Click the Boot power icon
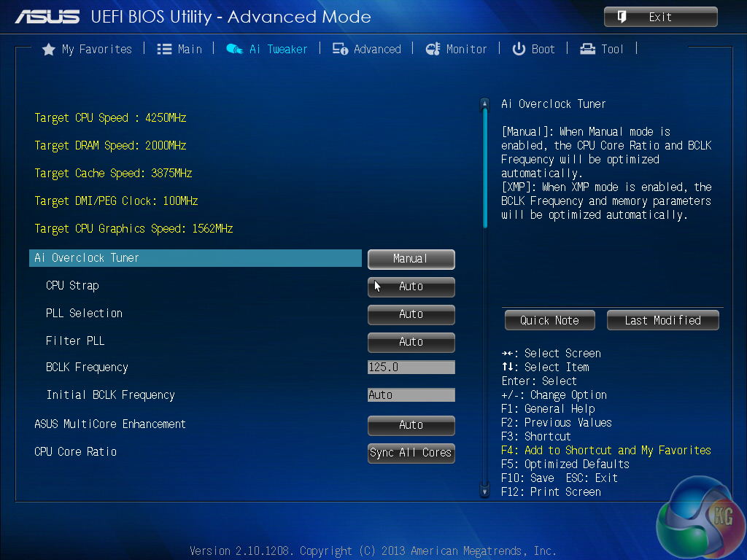The width and height of the screenshot is (747, 560). [519, 49]
